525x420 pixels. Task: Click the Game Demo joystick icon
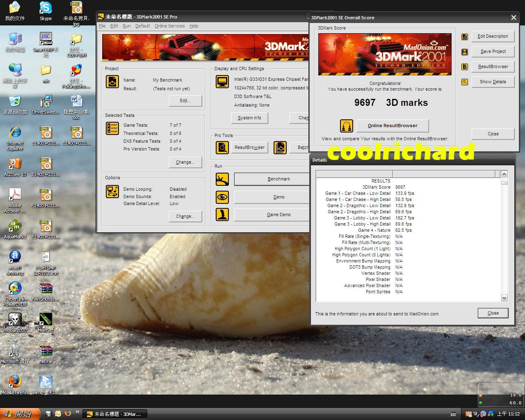[x=222, y=215]
